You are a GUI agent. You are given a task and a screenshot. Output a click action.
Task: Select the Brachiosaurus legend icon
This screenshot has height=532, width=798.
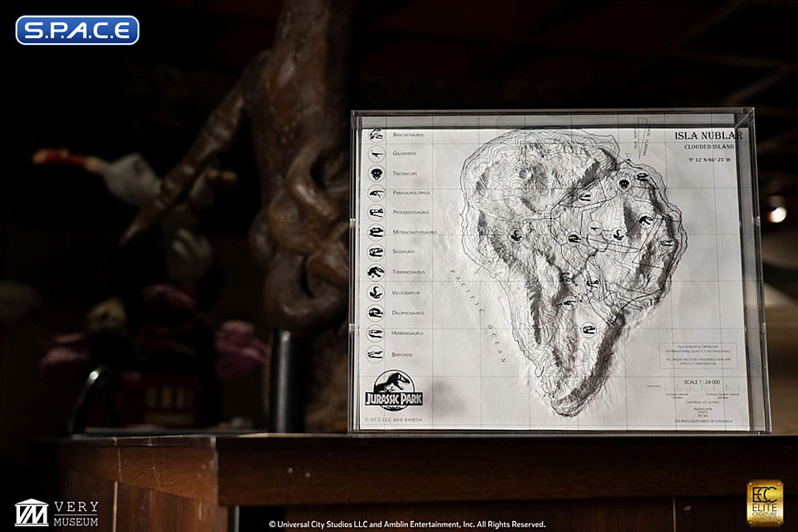374,135
